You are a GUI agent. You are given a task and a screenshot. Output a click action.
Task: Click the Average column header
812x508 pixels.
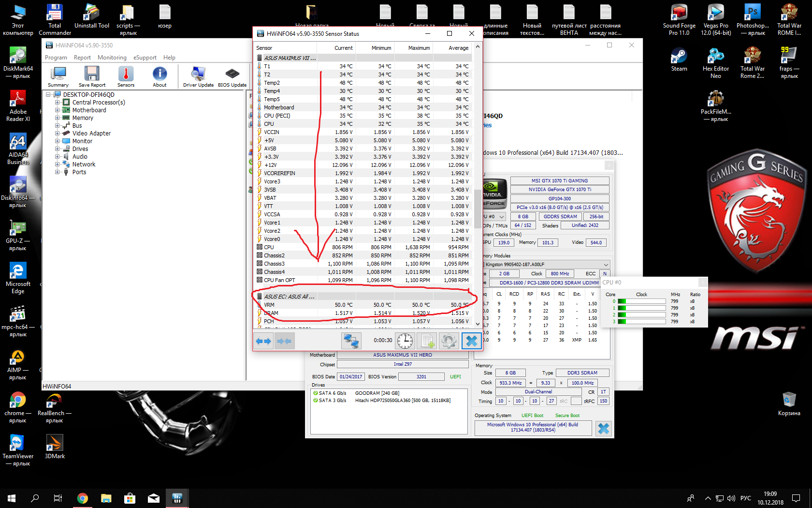tap(452, 48)
